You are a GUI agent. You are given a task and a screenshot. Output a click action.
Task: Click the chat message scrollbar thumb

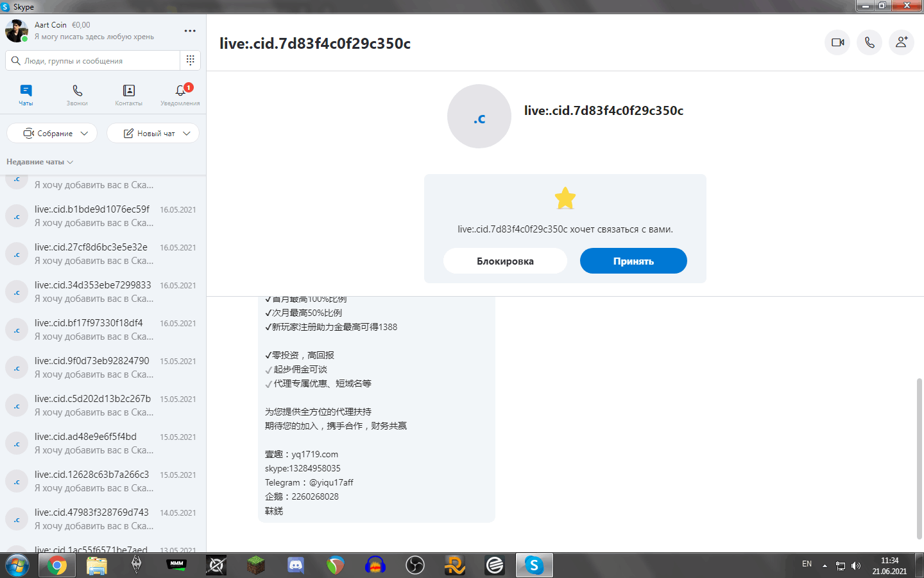pyautogui.click(x=920, y=459)
